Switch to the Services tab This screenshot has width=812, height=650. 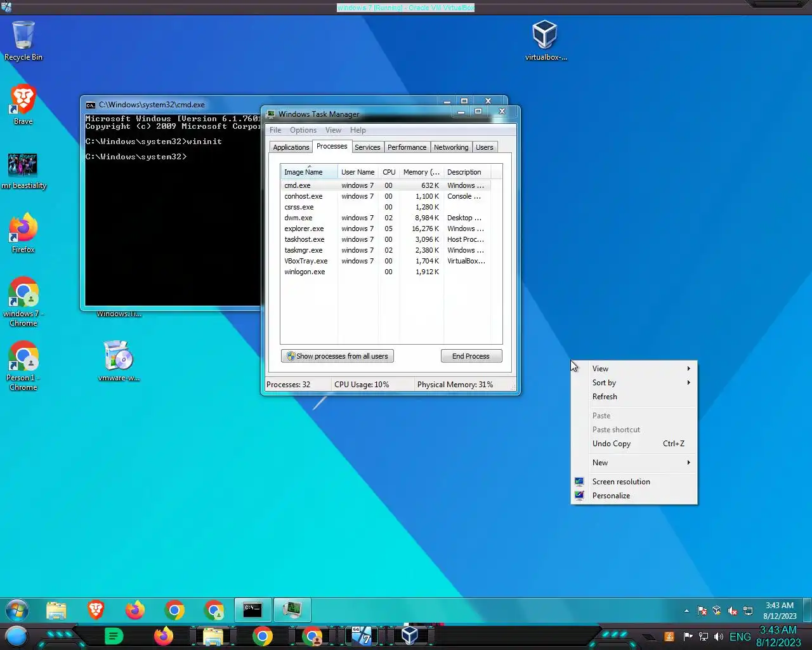(367, 147)
